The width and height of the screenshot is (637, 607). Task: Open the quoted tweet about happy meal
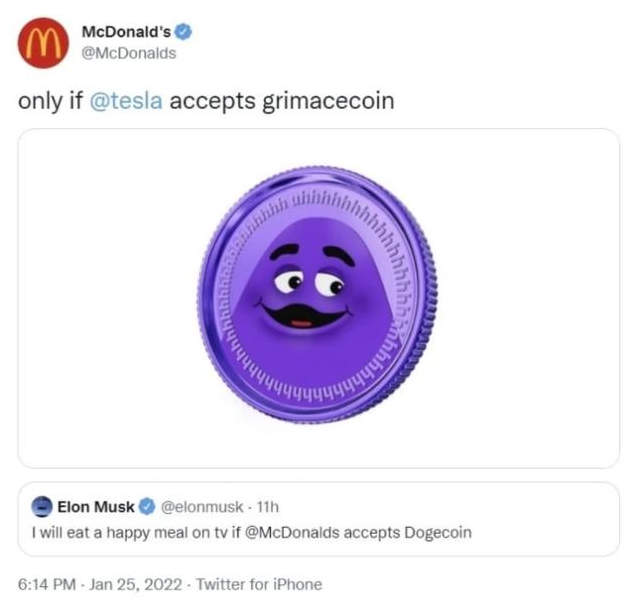pos(319,519)
